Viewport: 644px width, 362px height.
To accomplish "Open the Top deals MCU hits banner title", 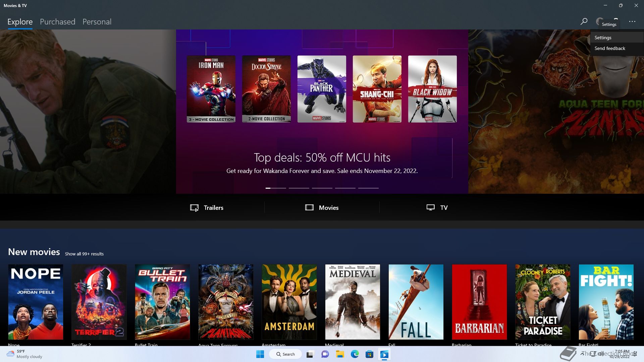I will [322, 158].
